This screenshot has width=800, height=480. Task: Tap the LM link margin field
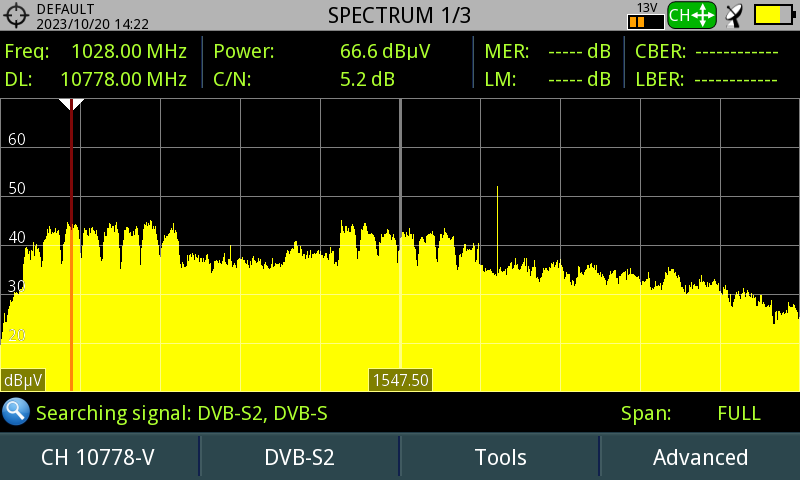[x=547, y=80]
